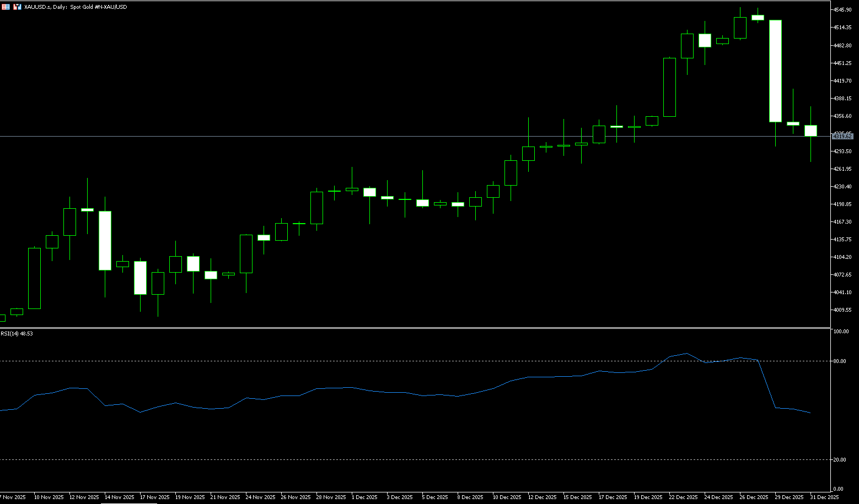This screenshot has width=859, height=504.
Task: Click the RSI 100.00 scale label
Action: pyautogui.click(x=841, y=332)
